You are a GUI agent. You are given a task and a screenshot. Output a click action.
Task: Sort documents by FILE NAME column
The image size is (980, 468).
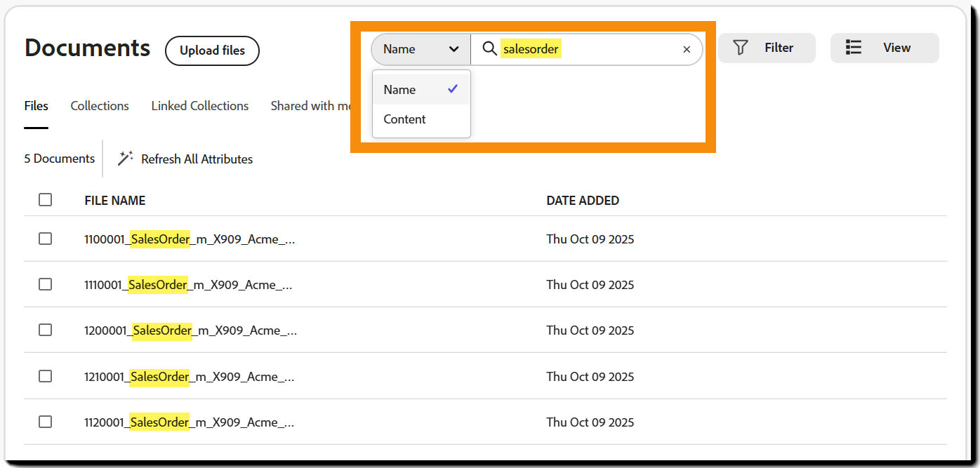coord(114,200)
